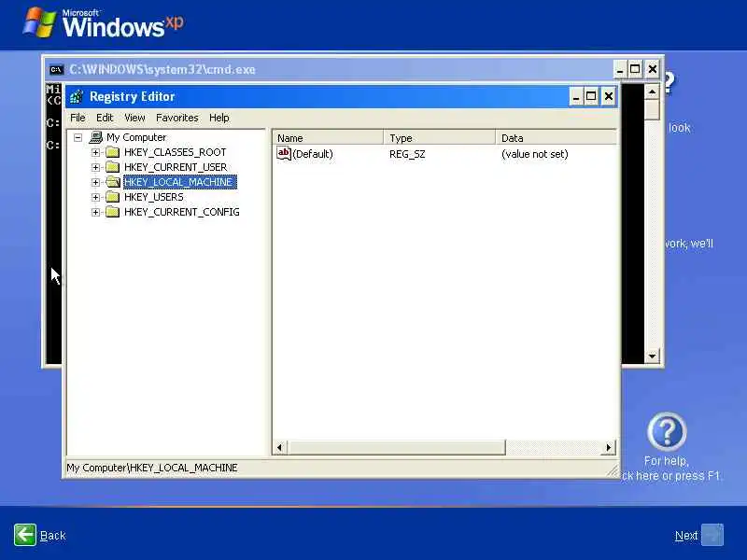Click the HKEY_CLASSES_ROOT folder icon

point(112,152)
